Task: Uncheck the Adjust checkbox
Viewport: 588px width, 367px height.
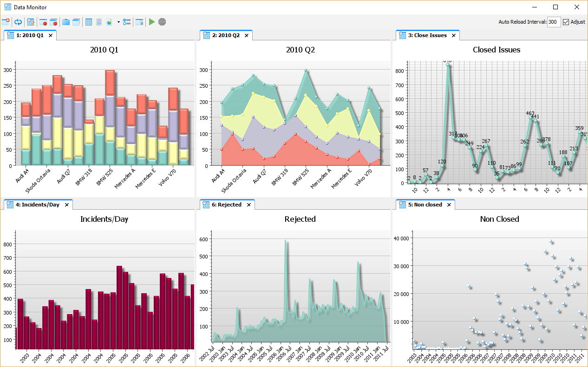Action: pos(565,21)
